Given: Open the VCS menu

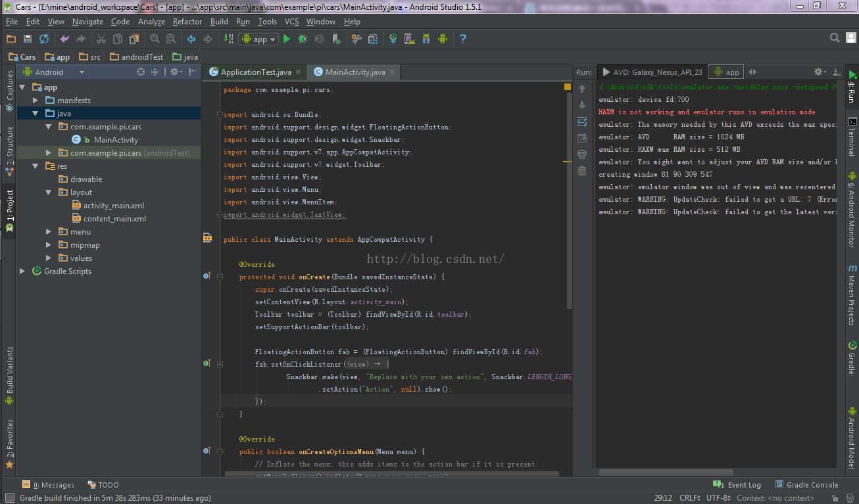Looking at the screenshot, I should click(291, 22).
